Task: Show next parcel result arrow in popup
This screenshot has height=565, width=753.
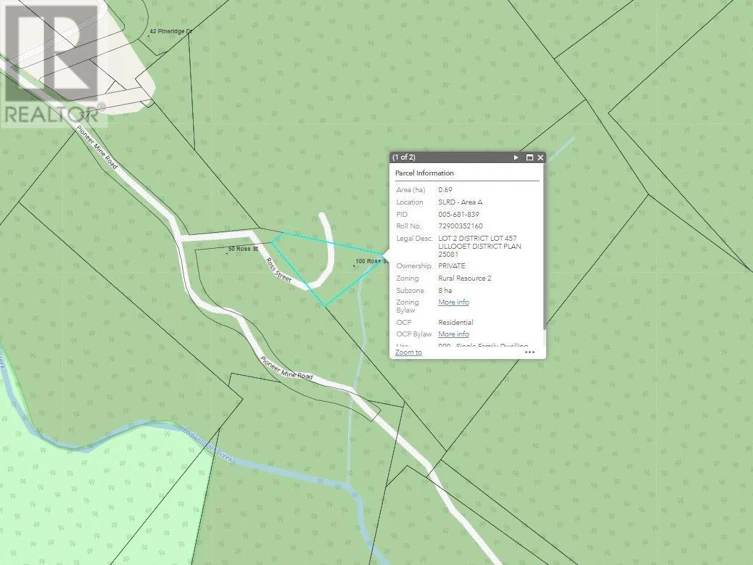Action: click(516, 157)
